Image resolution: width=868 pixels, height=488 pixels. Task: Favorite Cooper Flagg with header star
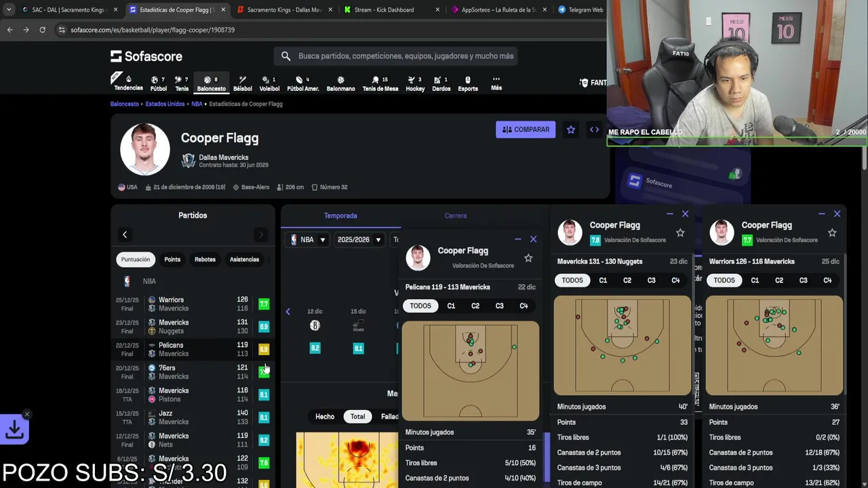click(571, 129)
